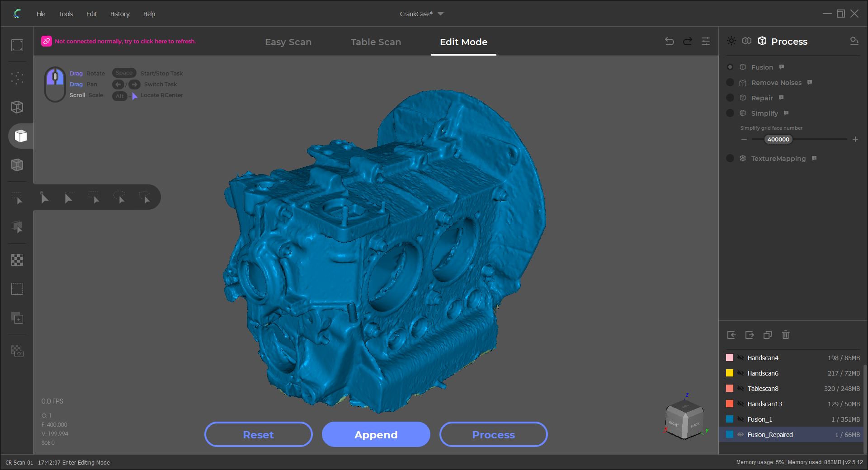Select the Repair radio option
Image resolution: width=868 pixels, height=470 pixels.
point(730,98)
